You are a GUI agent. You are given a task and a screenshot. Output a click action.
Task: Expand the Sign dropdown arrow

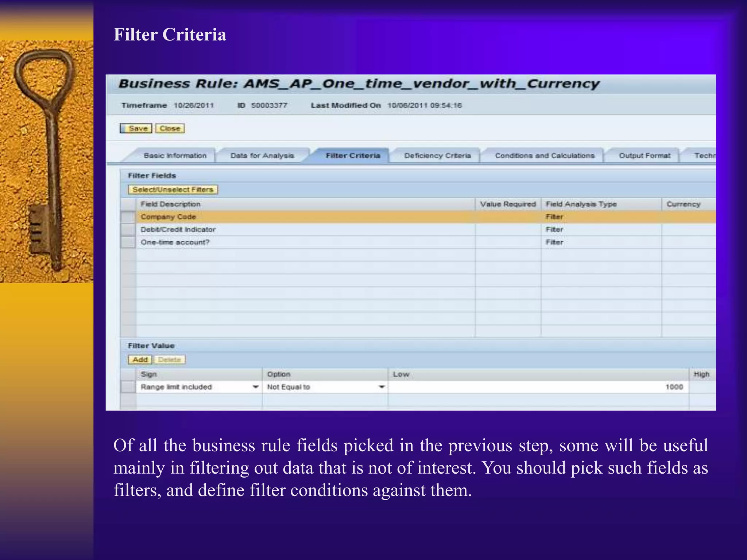click(x=256, y=387)
